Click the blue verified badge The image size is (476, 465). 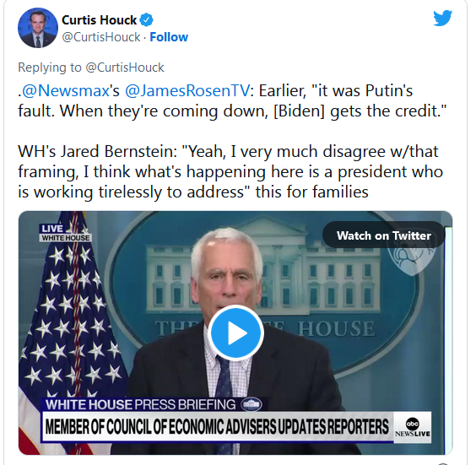(x=146, y=20)
